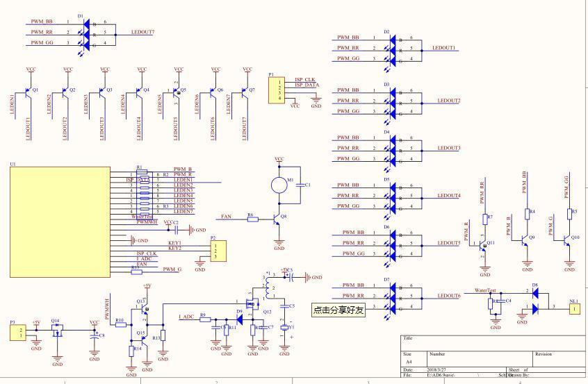Select the D8 diode symbol
The height and width of the screenshot is (384, 588).
534,294
